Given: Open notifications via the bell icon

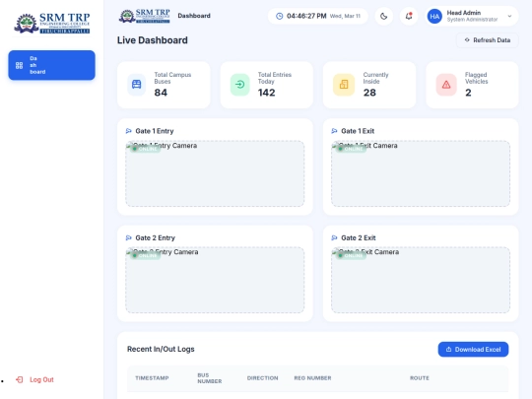Looking at the screenshot, I should pyautogui.click(x=409, y=16).
